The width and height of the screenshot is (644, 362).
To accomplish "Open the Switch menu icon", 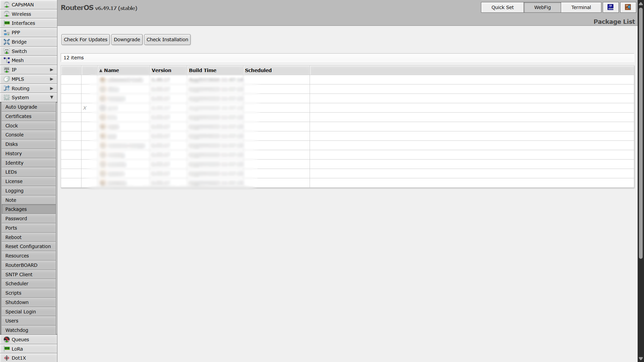I will point(6,51).
